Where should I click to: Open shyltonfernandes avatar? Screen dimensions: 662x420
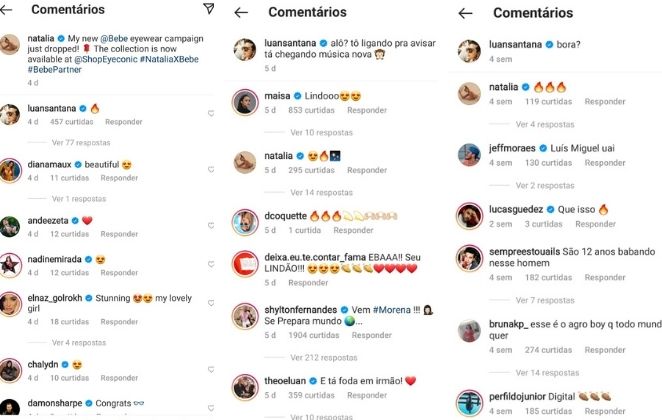(245, 316)
